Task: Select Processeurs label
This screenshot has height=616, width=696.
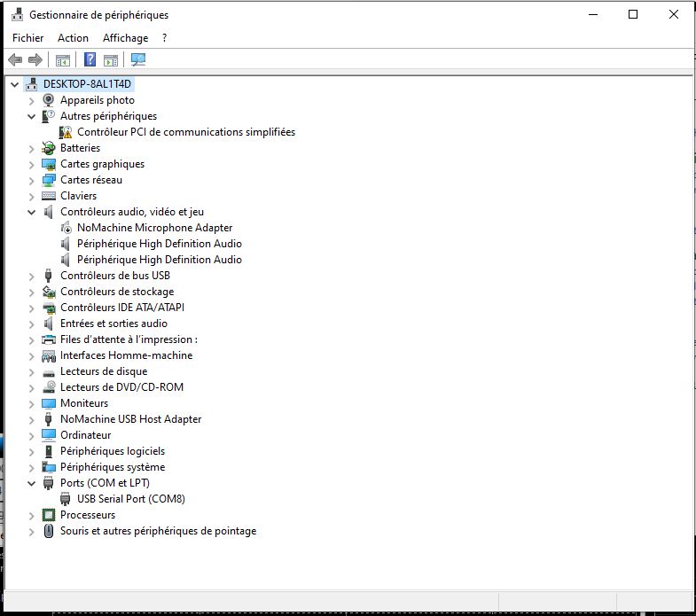Action: point(88,515)
